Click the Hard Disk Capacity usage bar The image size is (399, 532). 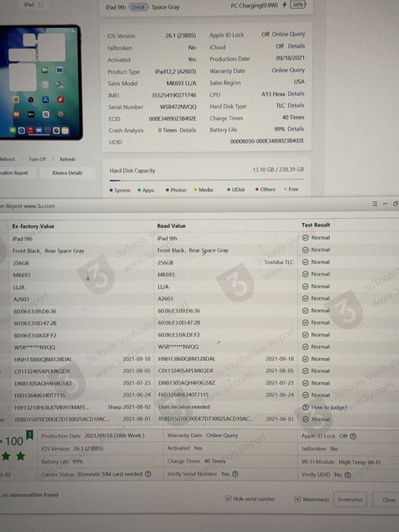pos(207,180)
